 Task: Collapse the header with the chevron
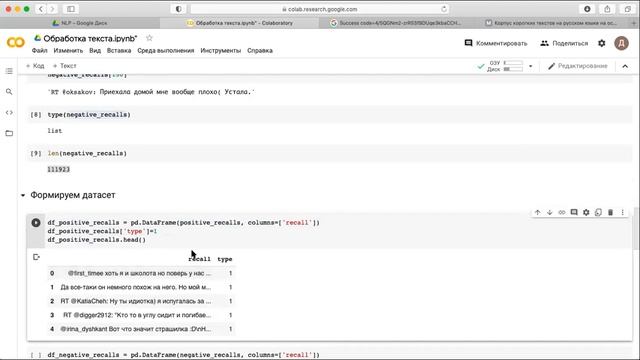[625, 66]
